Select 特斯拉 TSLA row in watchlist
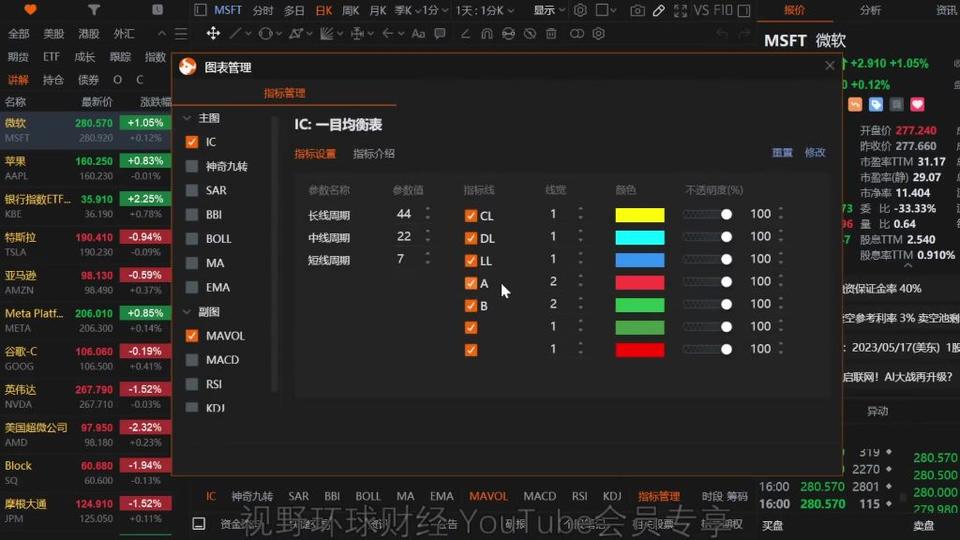Screen dimensions: 960x540 click(x=86, y=244)
